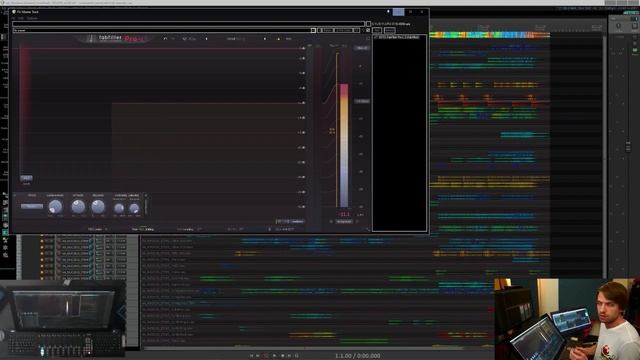This screenshot has width=640, height=360.
Task: Open the FabFilter Help menu
Action: [x=289, y=39]
